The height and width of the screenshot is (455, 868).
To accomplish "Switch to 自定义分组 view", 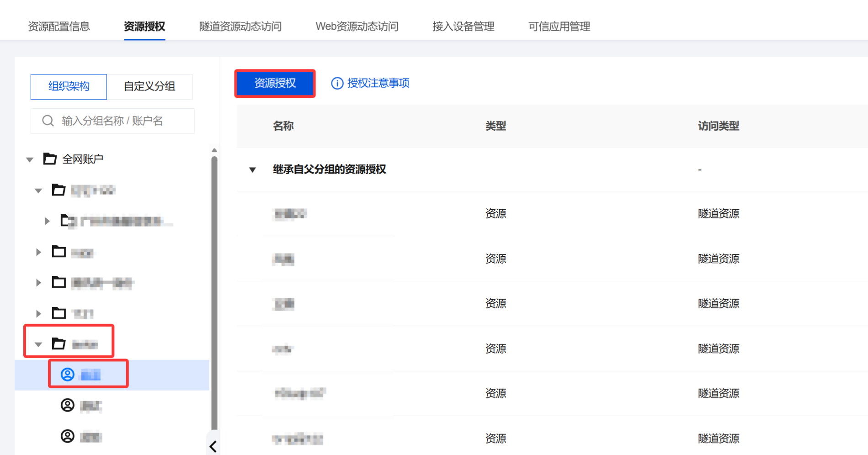I will [149, 86].
